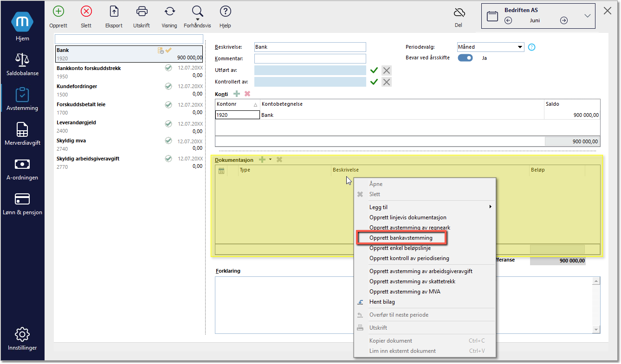Open Innstillinger settings gear
This screenshot has width=621, height=364.
22,338
